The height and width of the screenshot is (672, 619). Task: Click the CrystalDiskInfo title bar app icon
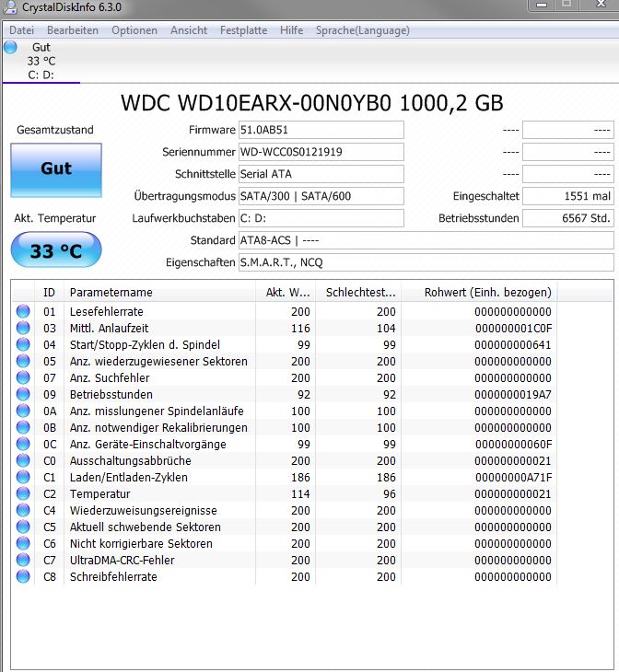[9, 6]
